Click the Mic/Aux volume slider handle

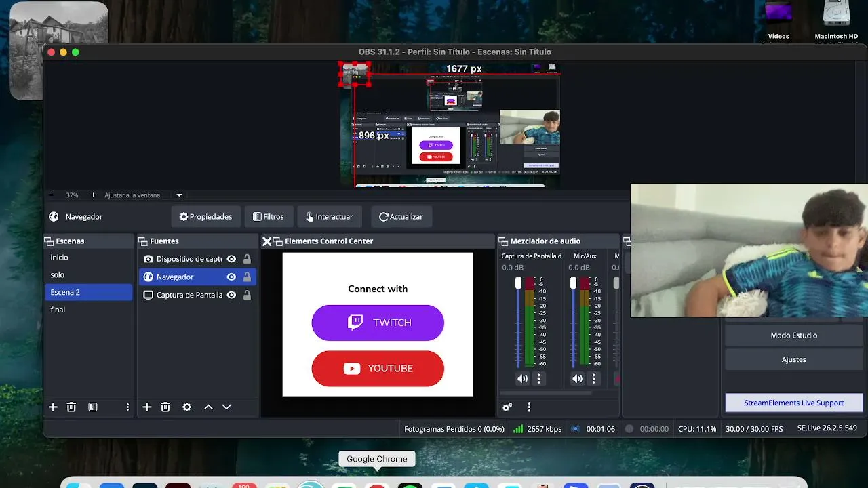click(x=573, y=283)
